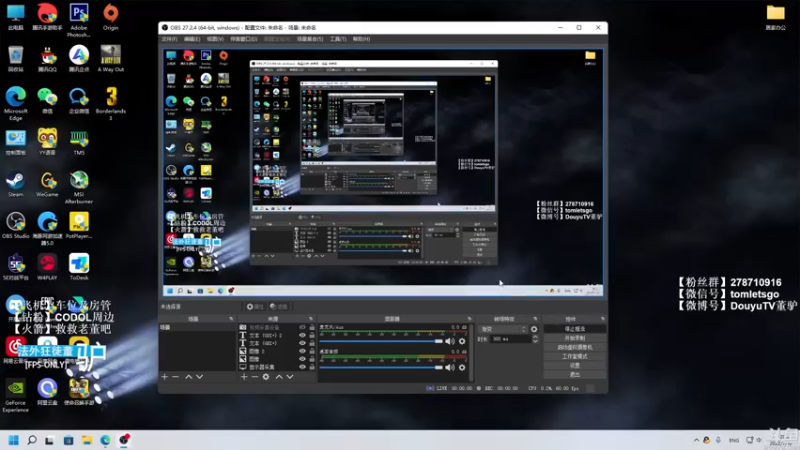Image resolution: width=800 pixels, height=450 pixels.
Task: Select the scene entry in the Scenes list
Action: coord(197,327)
